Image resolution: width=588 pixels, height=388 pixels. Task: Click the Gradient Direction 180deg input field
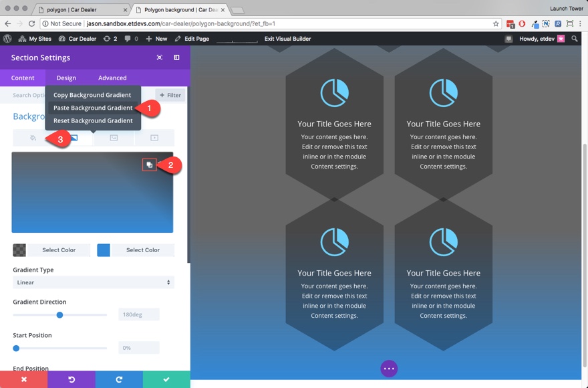139,314
